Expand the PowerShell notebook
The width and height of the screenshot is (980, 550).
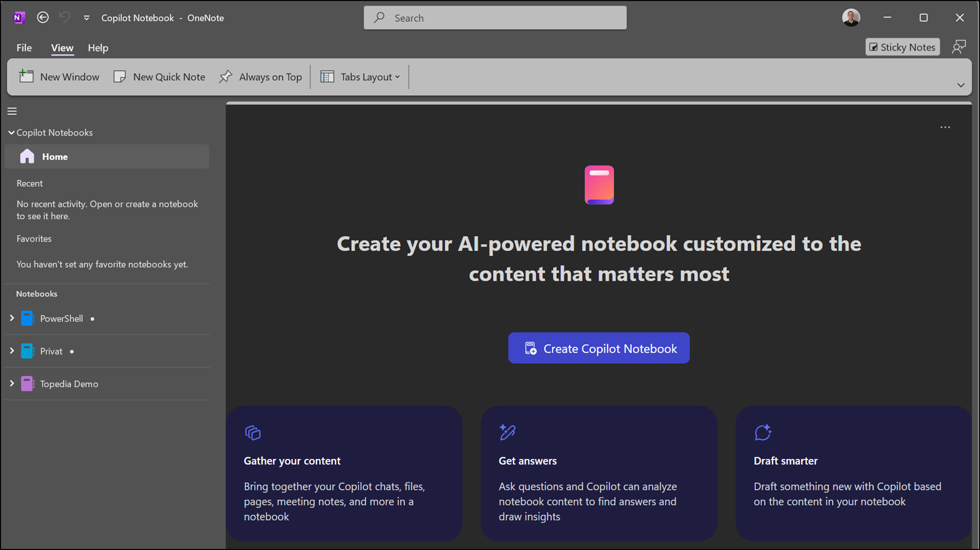[x=11, y=318]
